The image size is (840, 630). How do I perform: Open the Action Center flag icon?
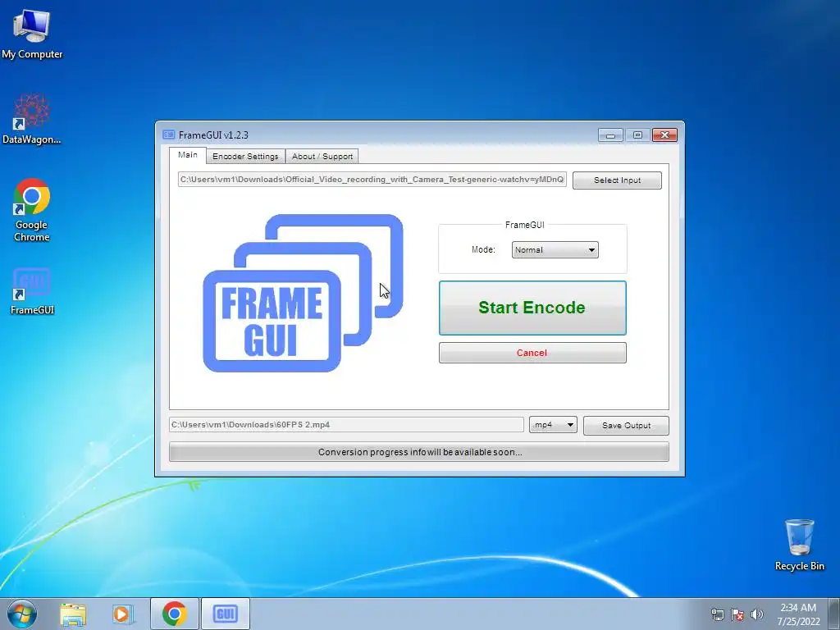click(x=737, y=614)
